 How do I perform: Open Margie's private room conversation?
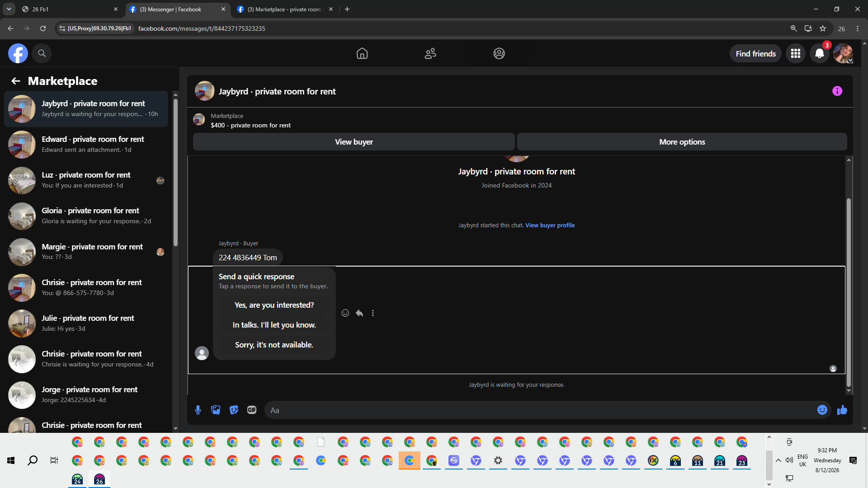coord(86,252)
